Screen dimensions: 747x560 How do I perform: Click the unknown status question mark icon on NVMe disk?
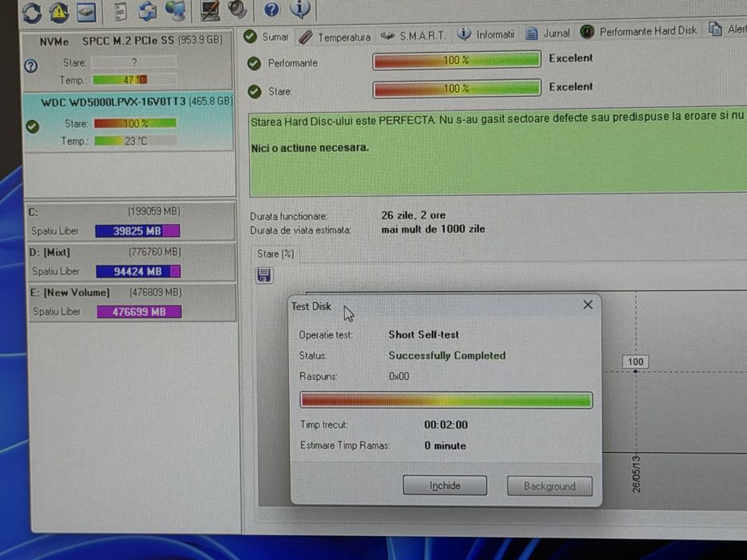click(31, 66)
